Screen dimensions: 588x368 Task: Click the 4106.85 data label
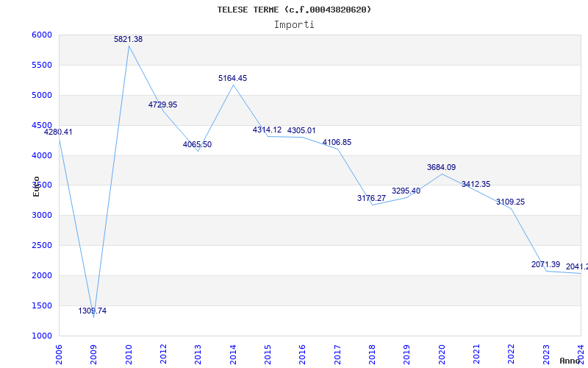[337, 142]
